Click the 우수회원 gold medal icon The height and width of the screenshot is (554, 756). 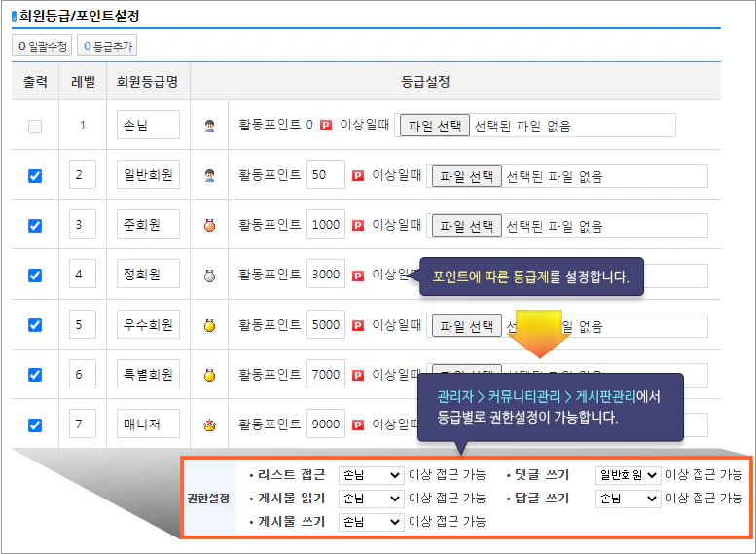tap(209, 325)
